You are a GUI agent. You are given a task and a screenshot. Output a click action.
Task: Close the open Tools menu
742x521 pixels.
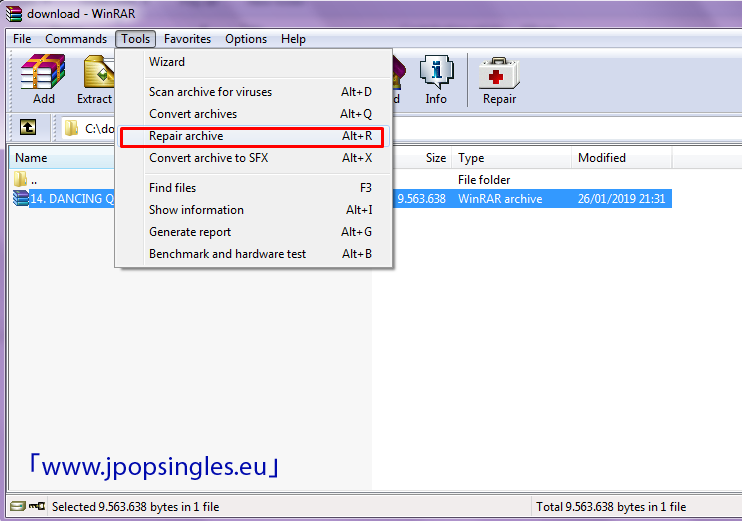point(135,39)
